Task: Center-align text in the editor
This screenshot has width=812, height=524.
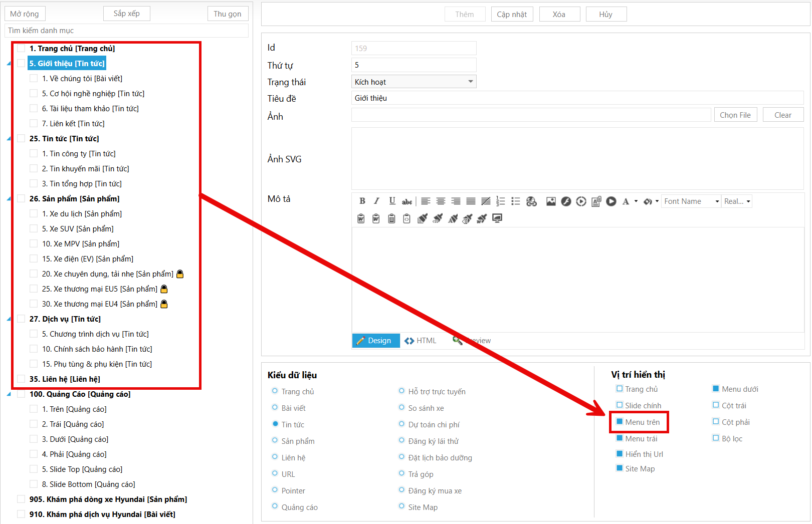Action: tap(441, 201)
